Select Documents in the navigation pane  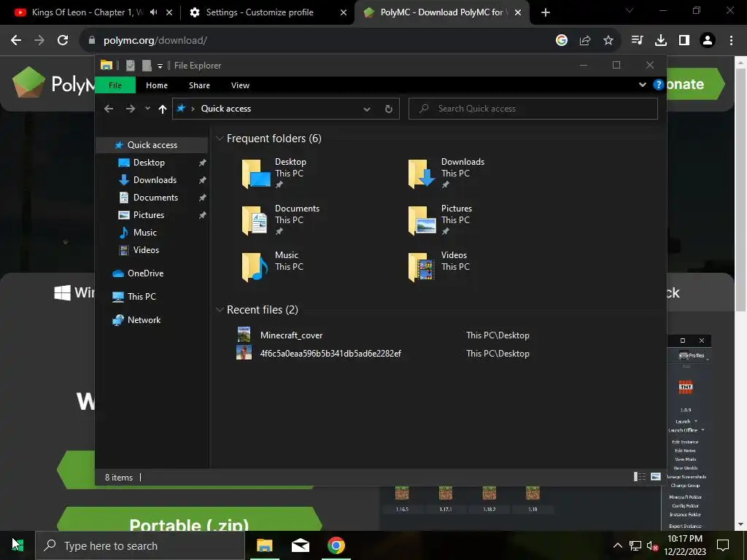(156, 197)
